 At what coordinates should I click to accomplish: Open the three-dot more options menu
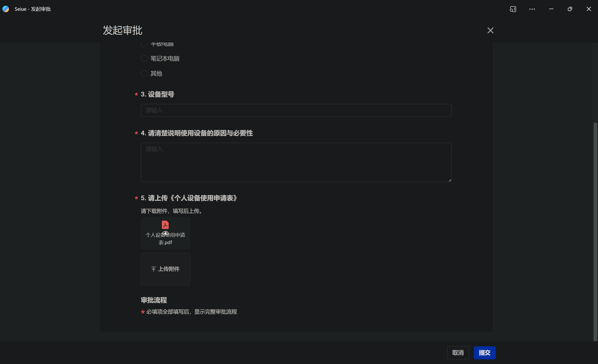(532, 9)
